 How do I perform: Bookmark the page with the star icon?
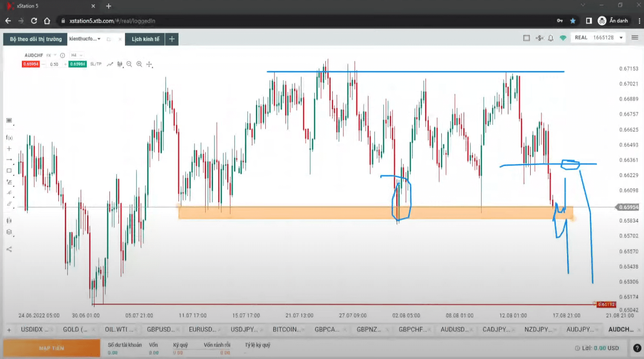point(573,21)
